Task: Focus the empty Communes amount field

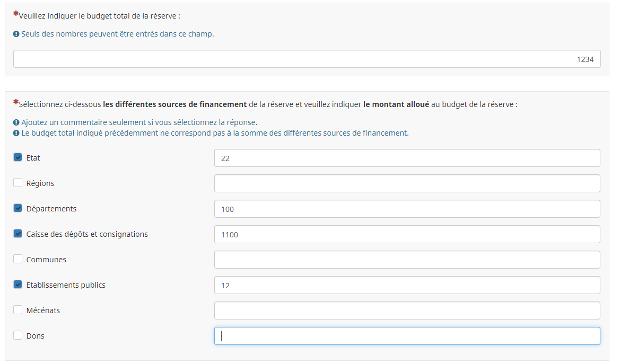Action: 407,260
